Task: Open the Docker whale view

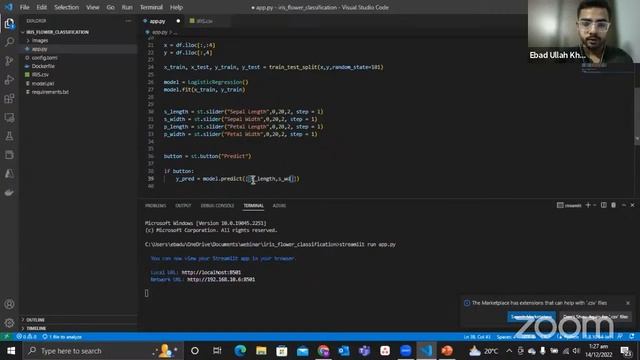Action: pos(9,192)
